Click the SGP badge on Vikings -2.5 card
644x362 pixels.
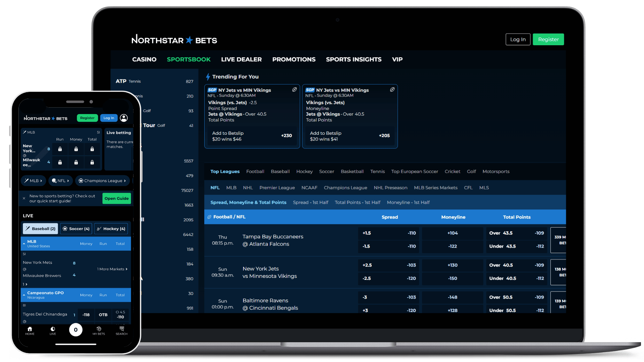[x=212, y=90]
